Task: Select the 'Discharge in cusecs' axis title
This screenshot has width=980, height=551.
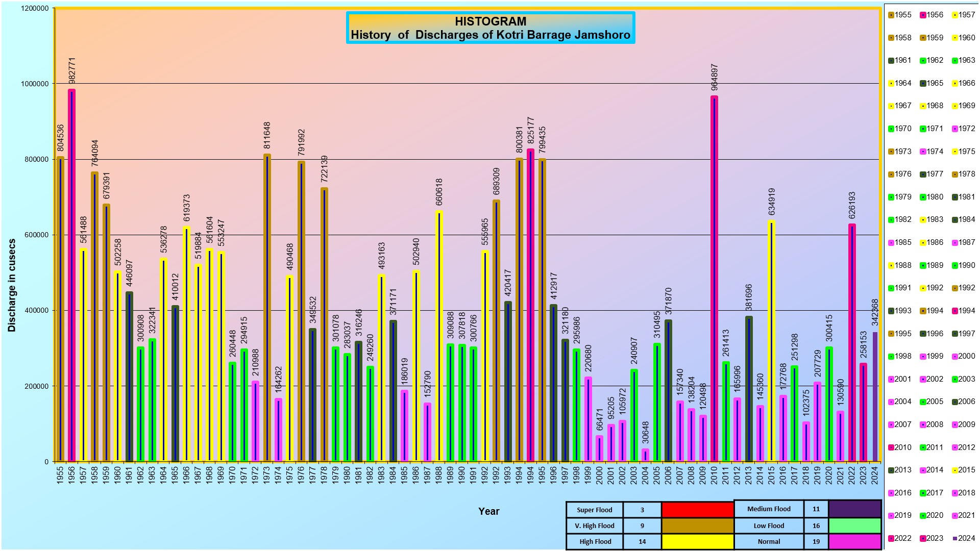Action: coord(12,286)
